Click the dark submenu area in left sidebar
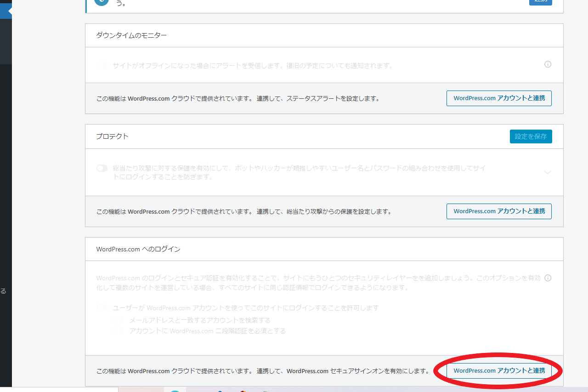588x392 pixels. [6, 41]
